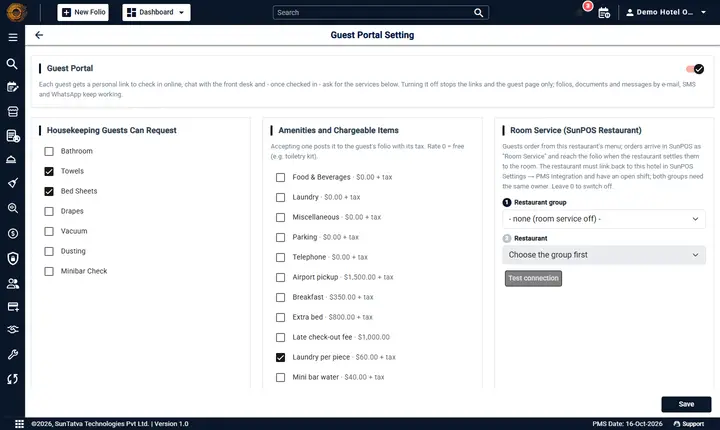The image size is (720, 430).
Task: Click the sidebar search magnifier icon
Action: tap(12, 64)
